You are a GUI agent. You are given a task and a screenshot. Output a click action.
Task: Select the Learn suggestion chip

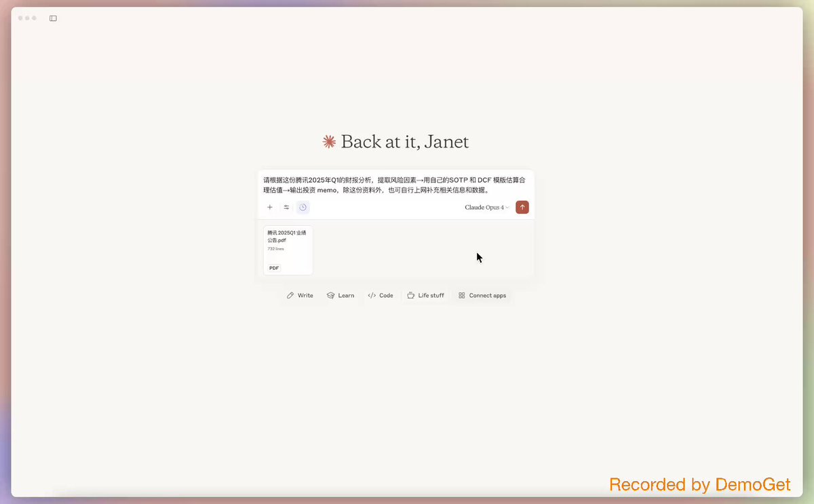pos(341,296)
